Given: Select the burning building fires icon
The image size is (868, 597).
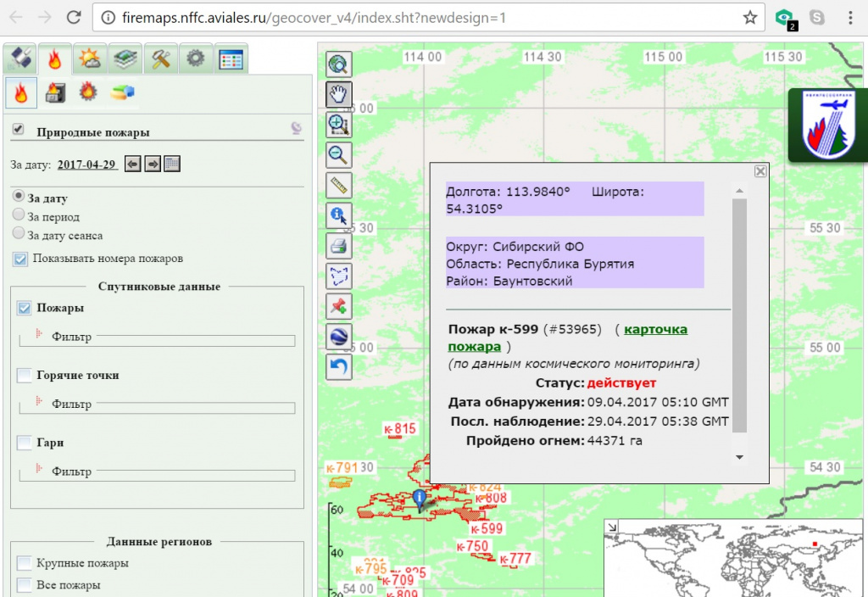Looking at the screenshot, I should tap(55, 92).
